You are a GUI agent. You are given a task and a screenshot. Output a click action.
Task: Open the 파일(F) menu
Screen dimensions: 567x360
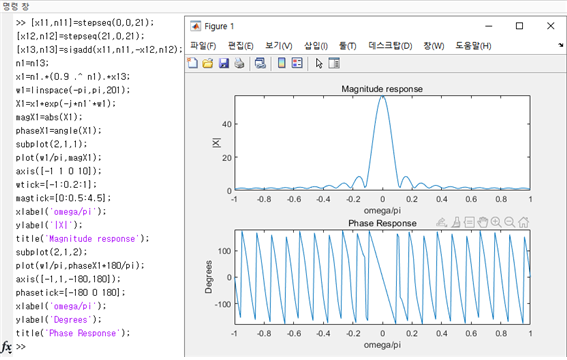(x=203, y=46)
